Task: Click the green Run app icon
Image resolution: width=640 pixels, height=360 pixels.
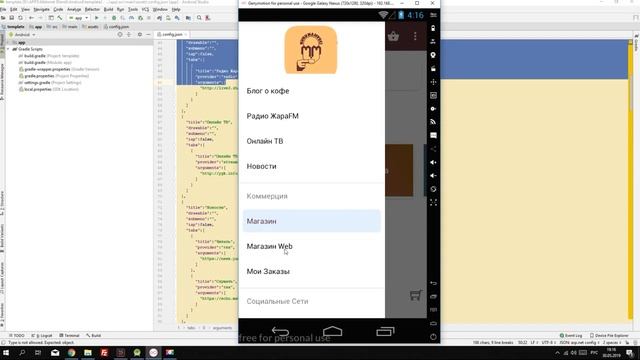Action: tap(96, 18)
